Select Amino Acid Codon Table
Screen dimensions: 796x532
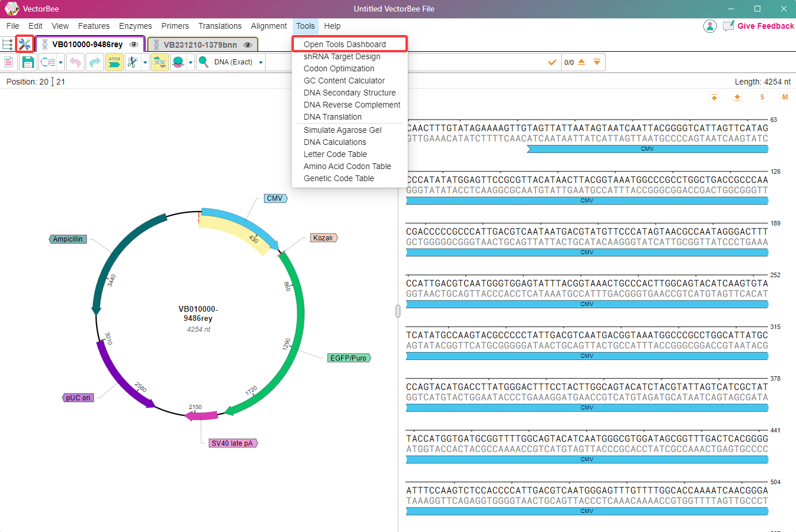click(x=350, y=166)
